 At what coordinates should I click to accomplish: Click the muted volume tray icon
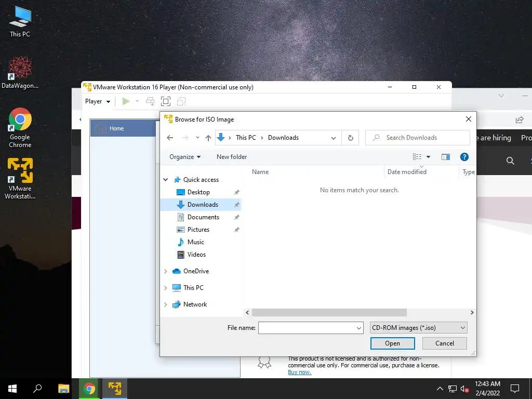point(464,389)
